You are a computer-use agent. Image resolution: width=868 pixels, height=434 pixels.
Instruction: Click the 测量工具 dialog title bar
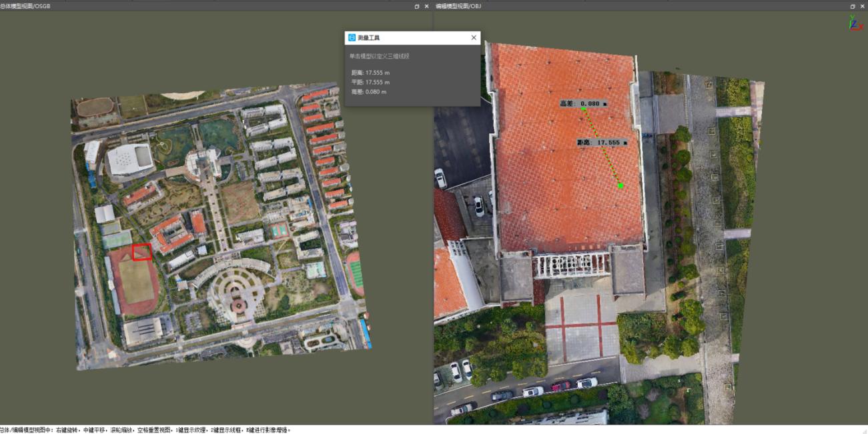coord(412,38)
